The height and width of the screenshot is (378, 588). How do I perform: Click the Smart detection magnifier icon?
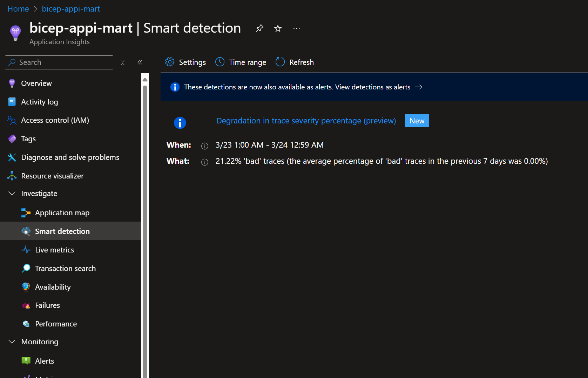tap(26, 231)
